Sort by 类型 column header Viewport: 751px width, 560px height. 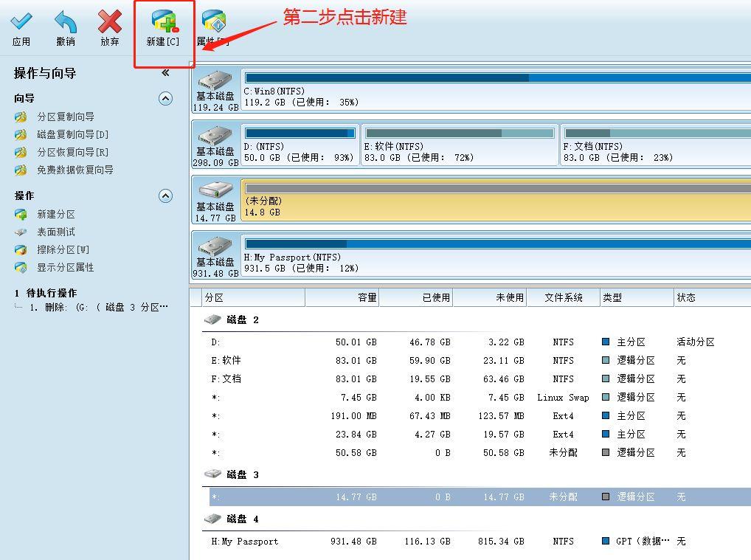pos(637,297)
